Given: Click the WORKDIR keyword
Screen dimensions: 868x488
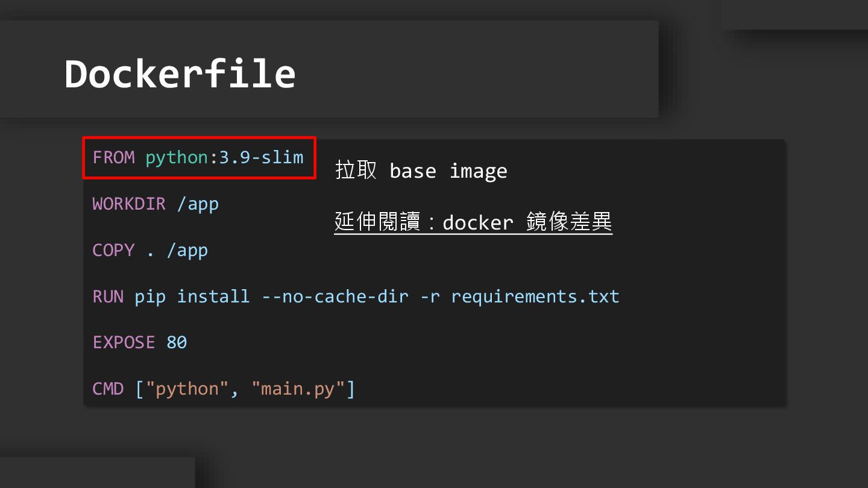Looking at the screenshot, I should [128, 204].
